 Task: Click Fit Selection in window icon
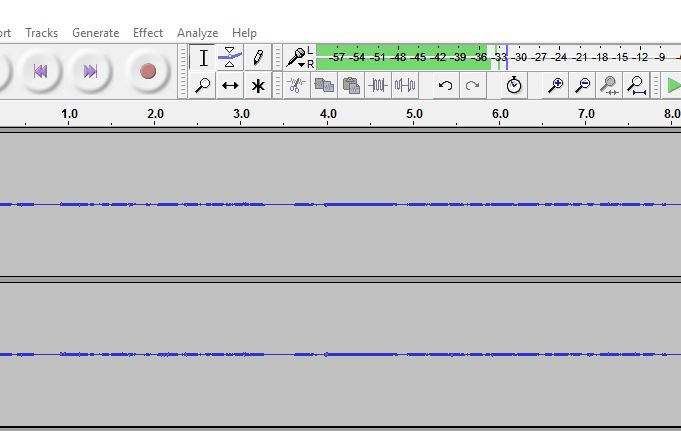point(609,85)
